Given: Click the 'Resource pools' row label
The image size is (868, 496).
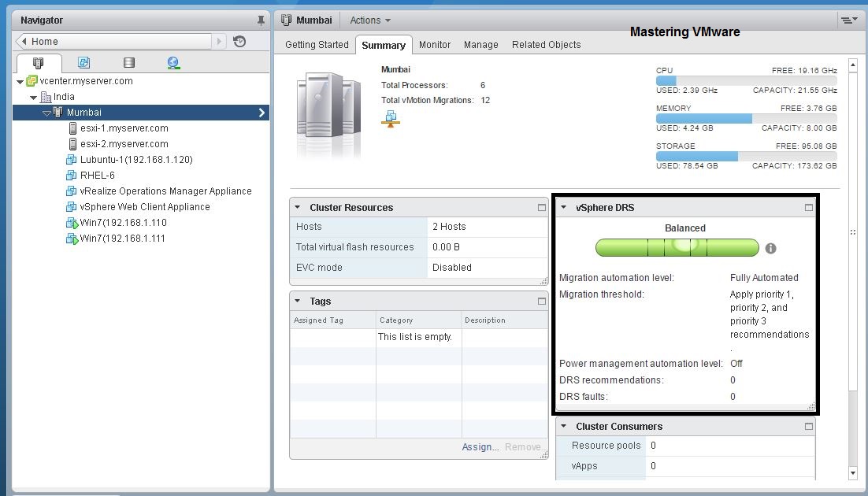Looking at the screenshot, I should click(x=606, y=446).
